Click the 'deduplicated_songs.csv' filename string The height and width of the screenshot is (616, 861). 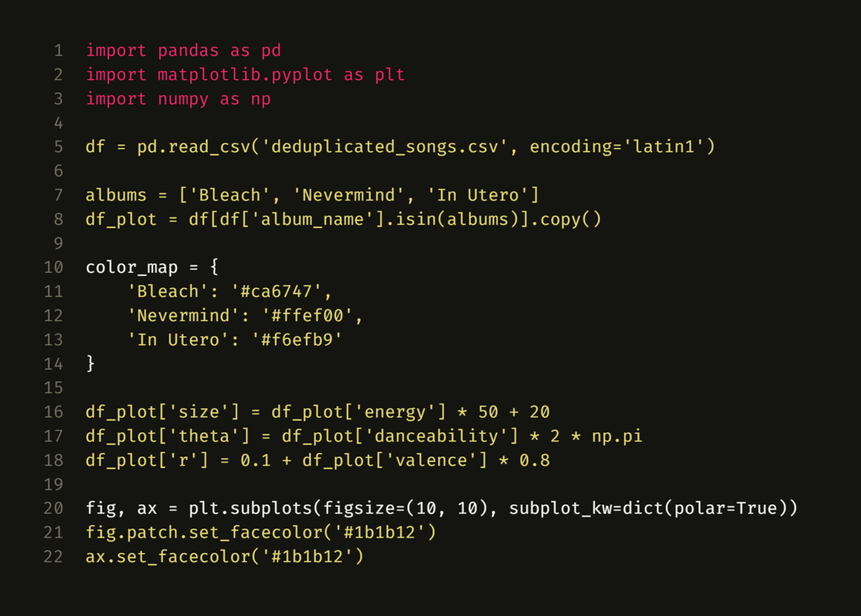click(384, 147)
